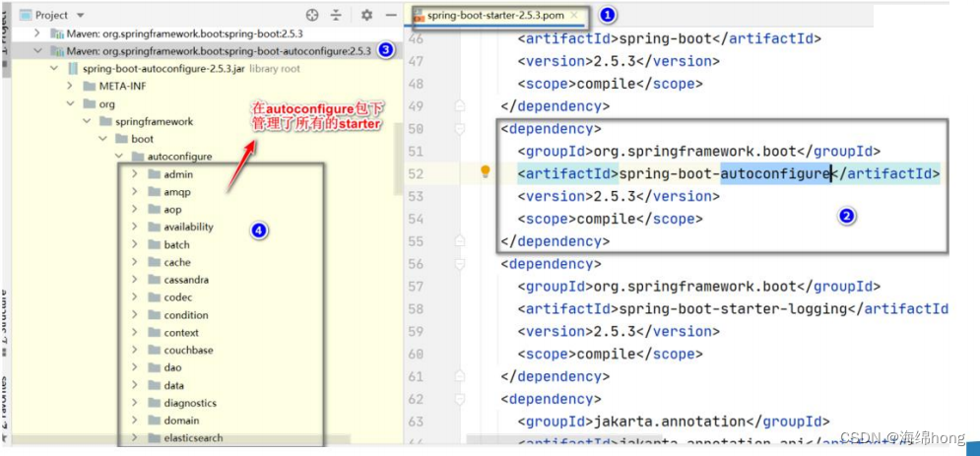Viewport: 980px width, 456px height.
Task: Select the elasticsearch package folder icon
Action: [155, 438]
